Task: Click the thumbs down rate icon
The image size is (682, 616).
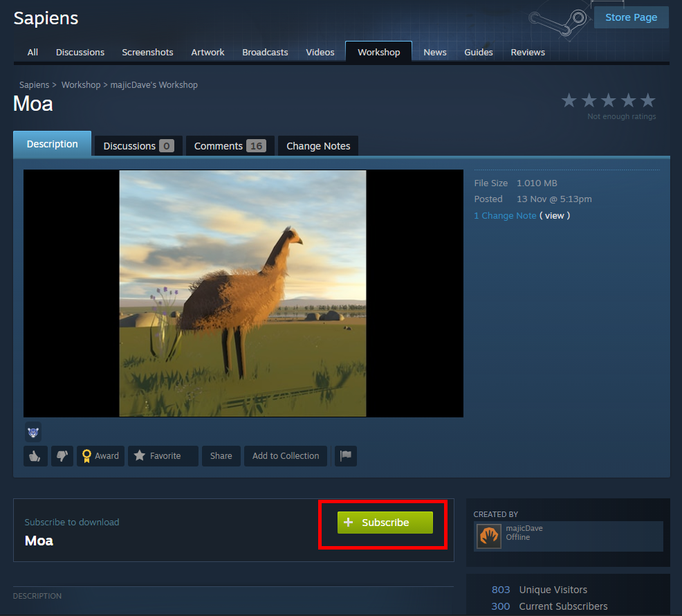Action: (x=62, y=456)
